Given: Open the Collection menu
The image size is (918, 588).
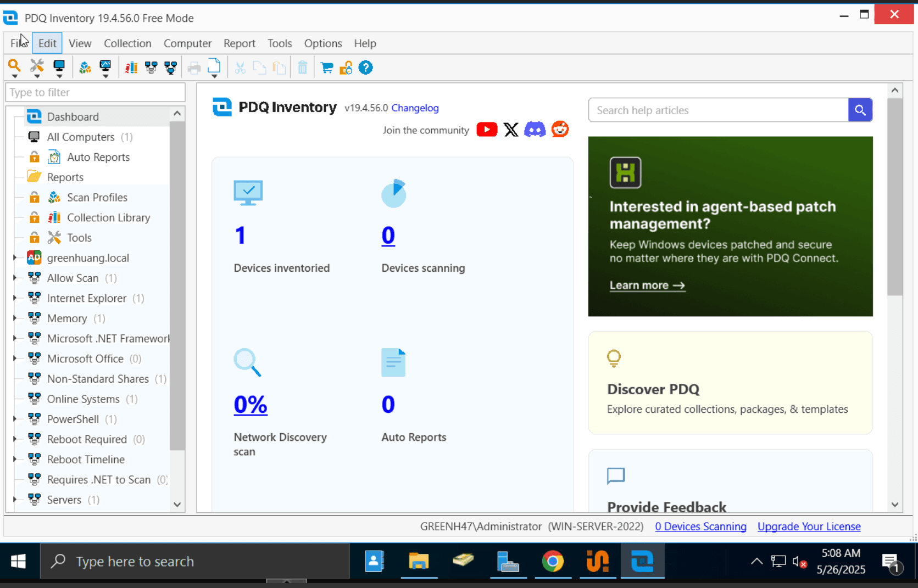Looking at the screenshot, I should (127, 43).
